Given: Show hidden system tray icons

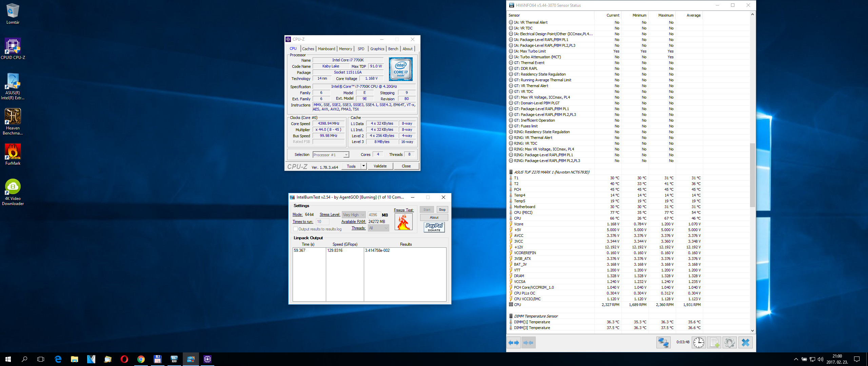Looking at the screenshot, I should pyautogui.click(x=796, y=359).
